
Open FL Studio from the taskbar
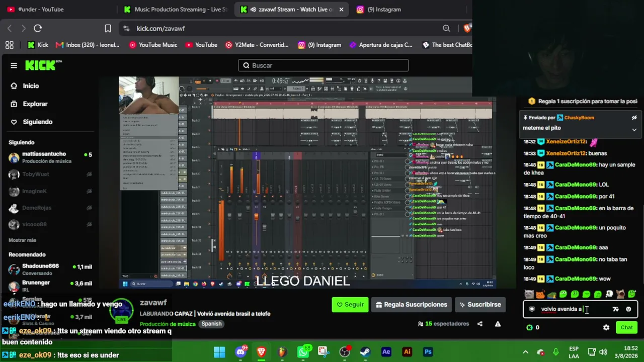(282, 352)
